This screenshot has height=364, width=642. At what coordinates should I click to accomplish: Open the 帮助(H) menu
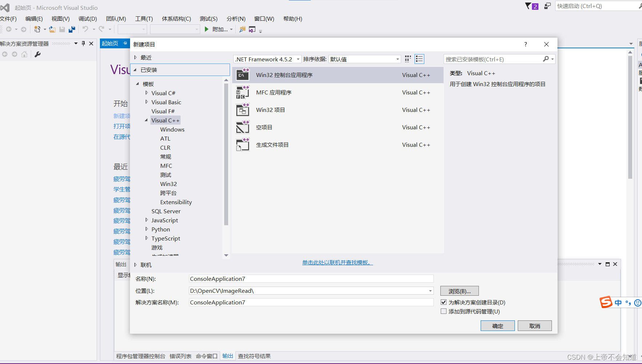pyautogui.click(x=292, y=19)
